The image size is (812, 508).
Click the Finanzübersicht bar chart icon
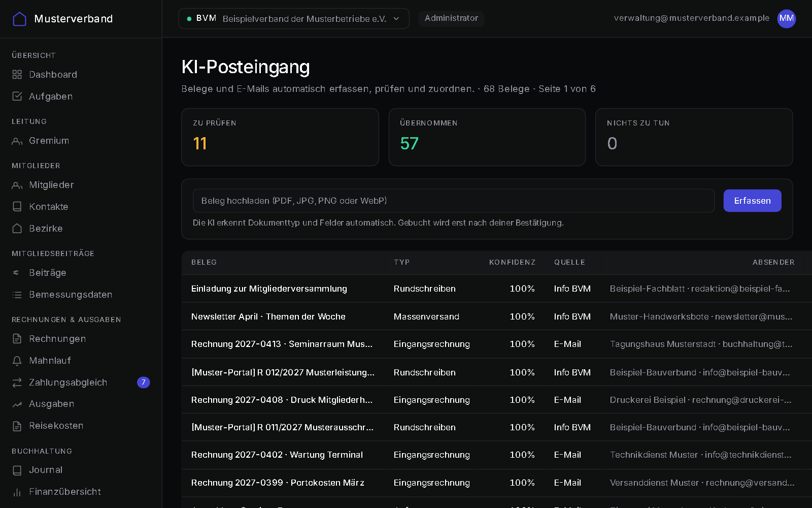coord(17,492)
